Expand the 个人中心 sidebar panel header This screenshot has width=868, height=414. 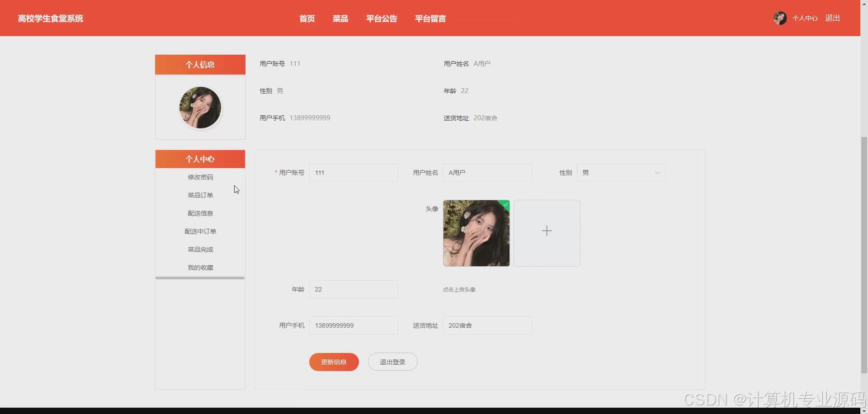(x=200, y=159)
